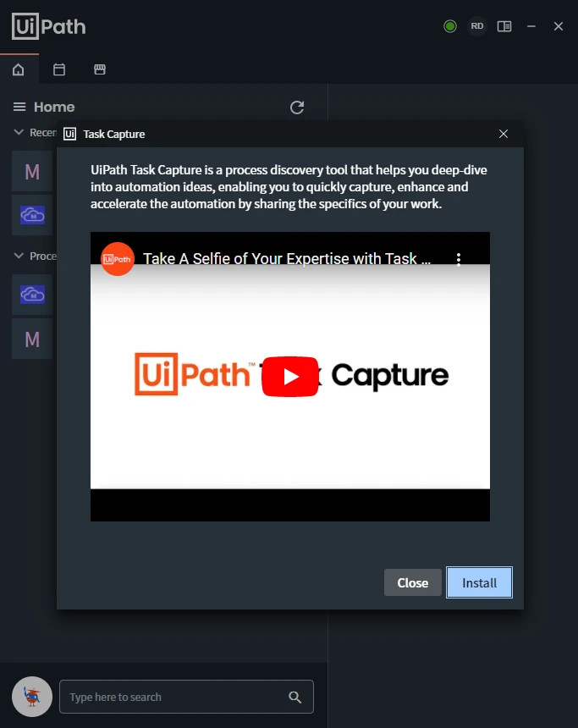Click the UiPath channel logo on video

pyautogui.click(x=118, y=259)
